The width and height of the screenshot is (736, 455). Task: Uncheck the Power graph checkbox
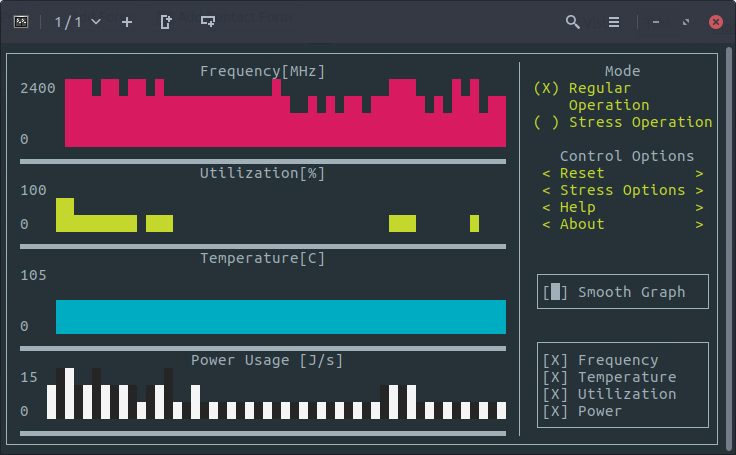tap(555, 411)
